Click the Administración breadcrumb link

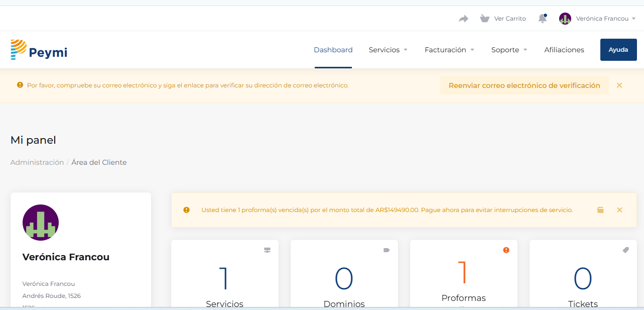37,162
